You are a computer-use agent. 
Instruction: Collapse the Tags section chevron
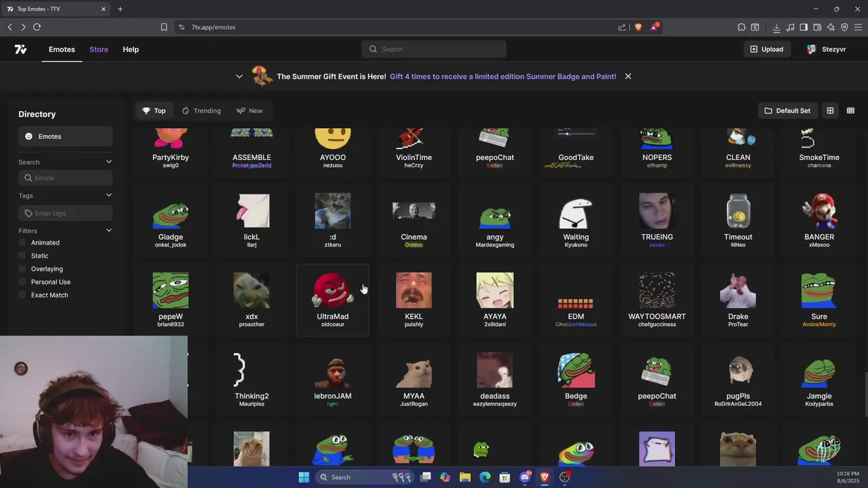[108, 195]
